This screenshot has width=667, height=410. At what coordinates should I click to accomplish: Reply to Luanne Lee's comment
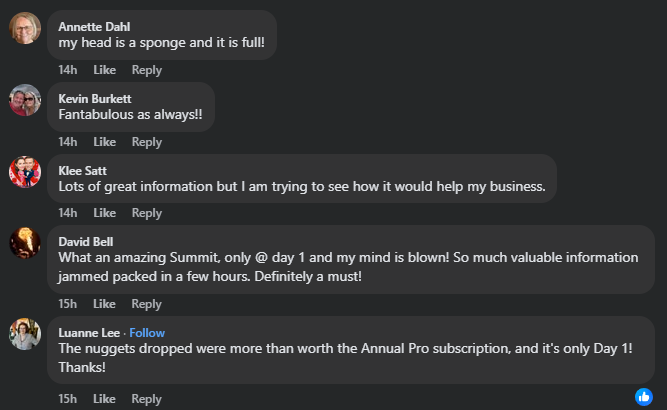(x=146, y=399)
